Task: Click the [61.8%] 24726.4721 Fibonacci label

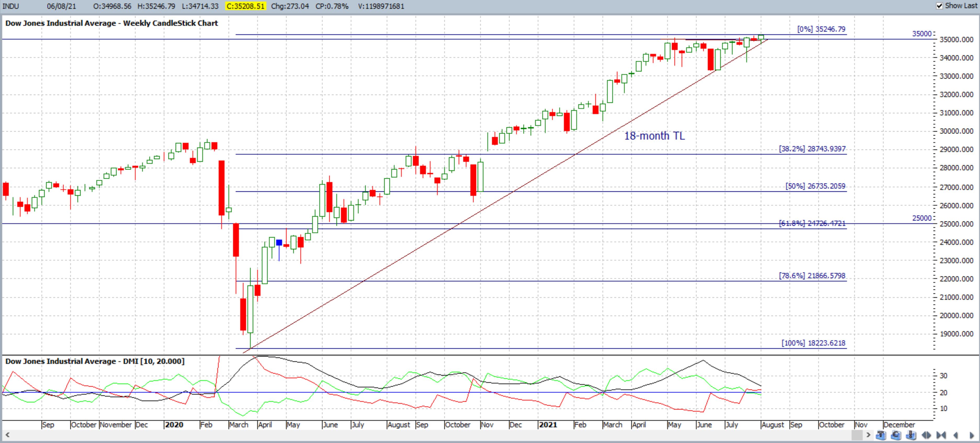Action: click(x=812, y=223)
